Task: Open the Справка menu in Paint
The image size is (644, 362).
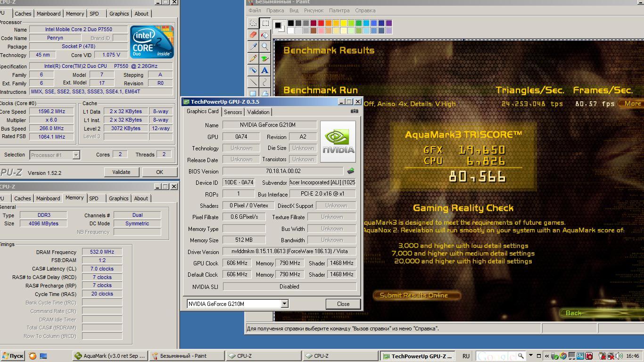Action: click(x=365, y=10)
